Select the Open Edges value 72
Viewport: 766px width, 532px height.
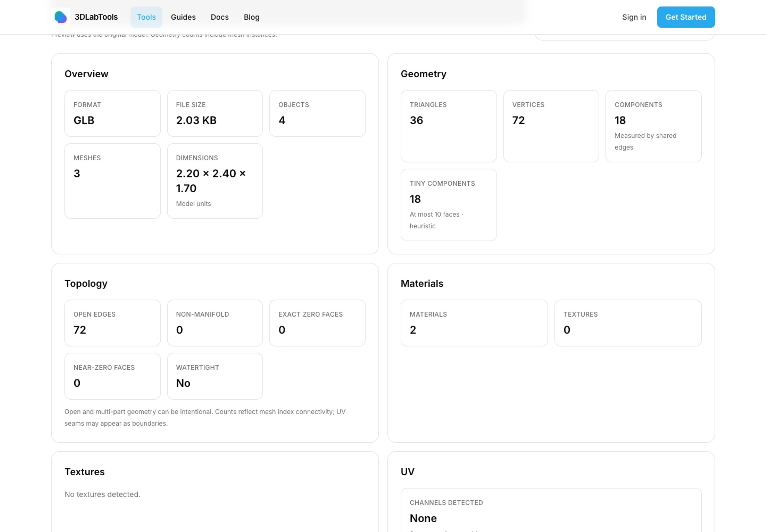(x=80, y=330)
